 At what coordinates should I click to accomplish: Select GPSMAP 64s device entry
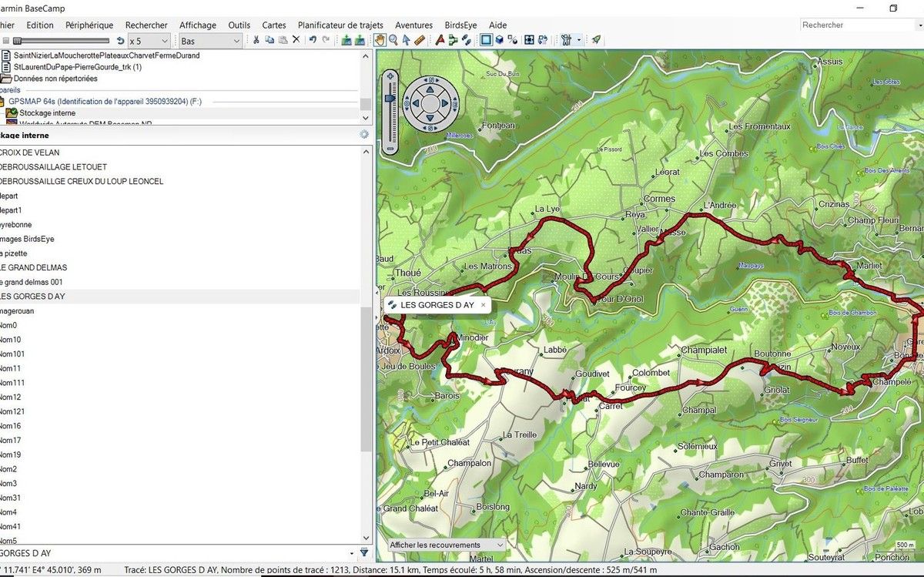tap(105, 101)
